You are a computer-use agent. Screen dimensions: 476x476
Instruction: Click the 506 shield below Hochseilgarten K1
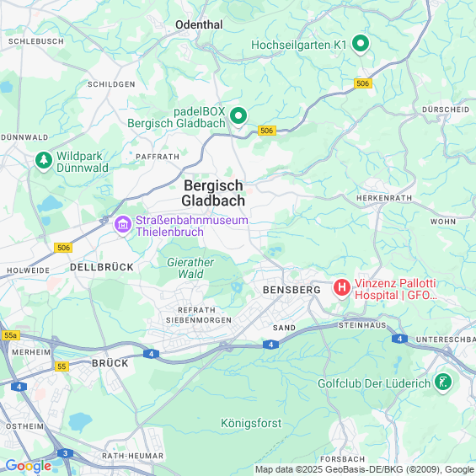click(363, 83)
